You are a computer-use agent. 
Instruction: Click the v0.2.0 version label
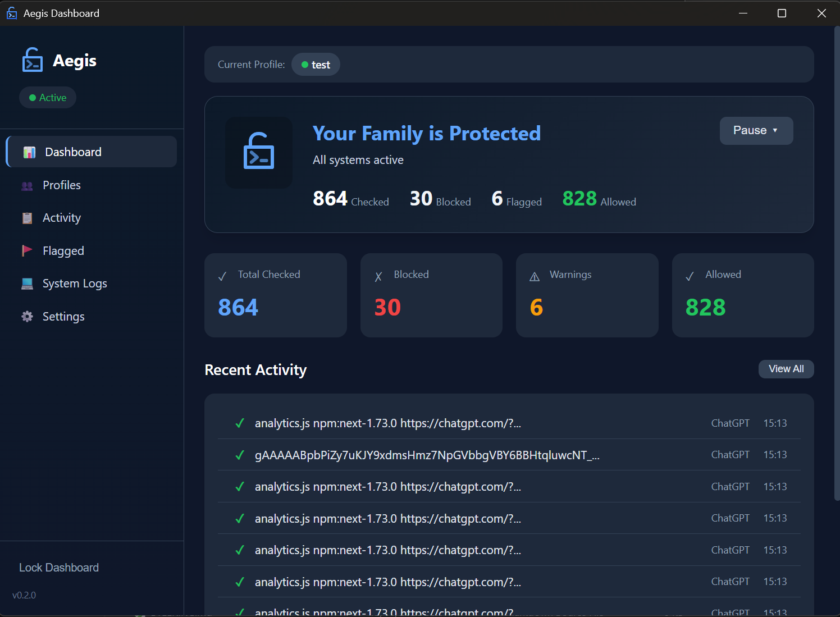point(24,595)
